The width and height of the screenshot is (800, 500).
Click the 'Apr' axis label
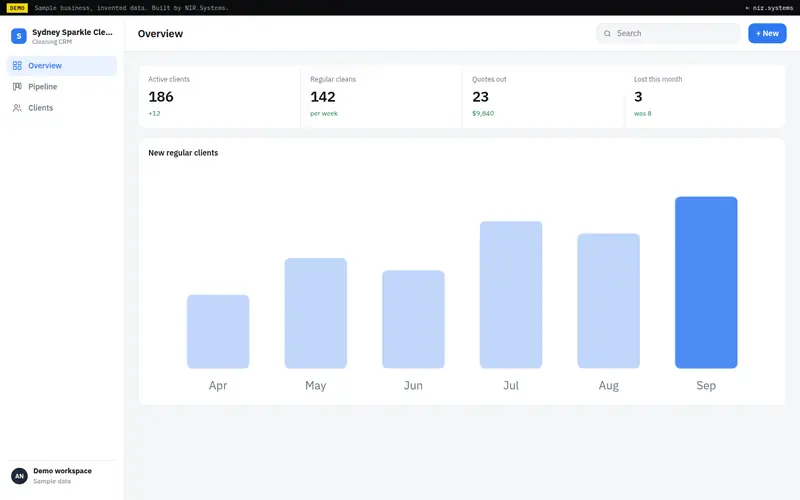[x=218, y=386]
